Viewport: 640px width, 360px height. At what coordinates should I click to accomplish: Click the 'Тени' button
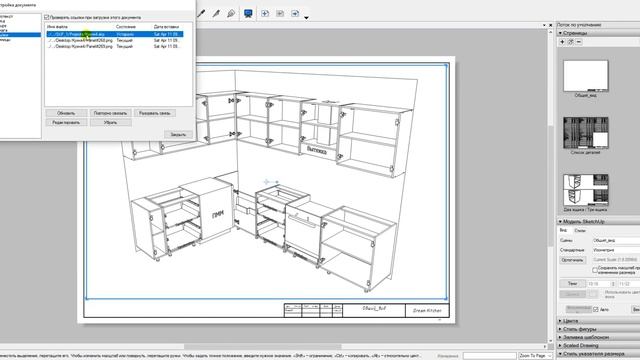[x=572, y=283]
